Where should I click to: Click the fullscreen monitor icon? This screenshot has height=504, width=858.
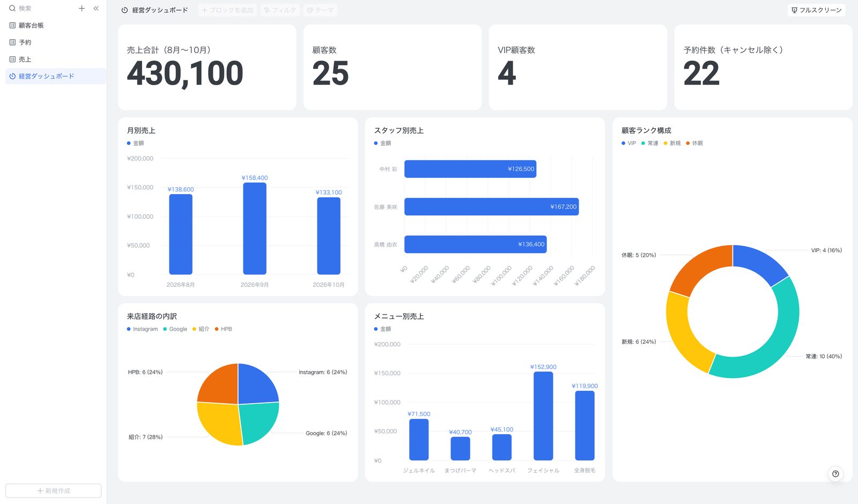click(795, 10)
